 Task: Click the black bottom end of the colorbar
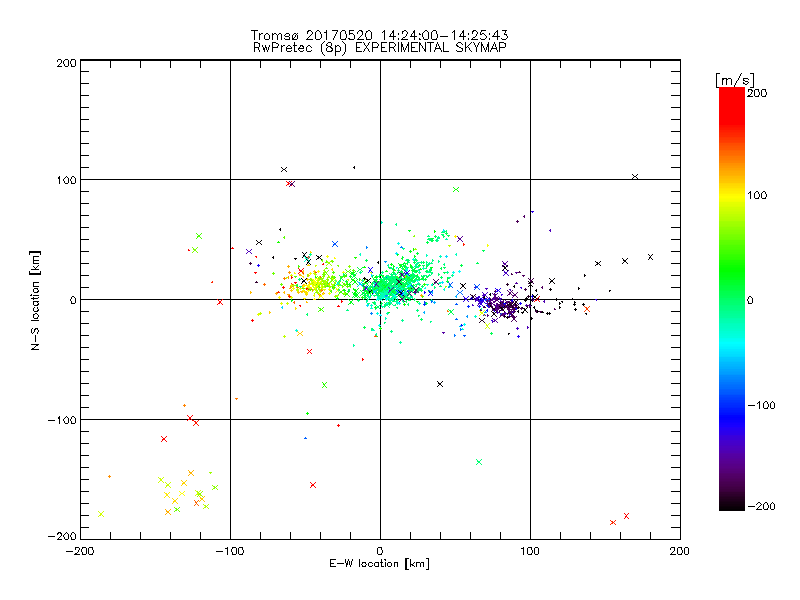click(732, 503)
